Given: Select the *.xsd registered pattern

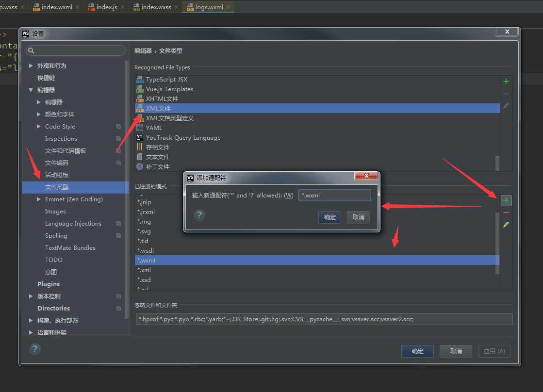Looking at the screenshot, I should (x=144, y=280).
